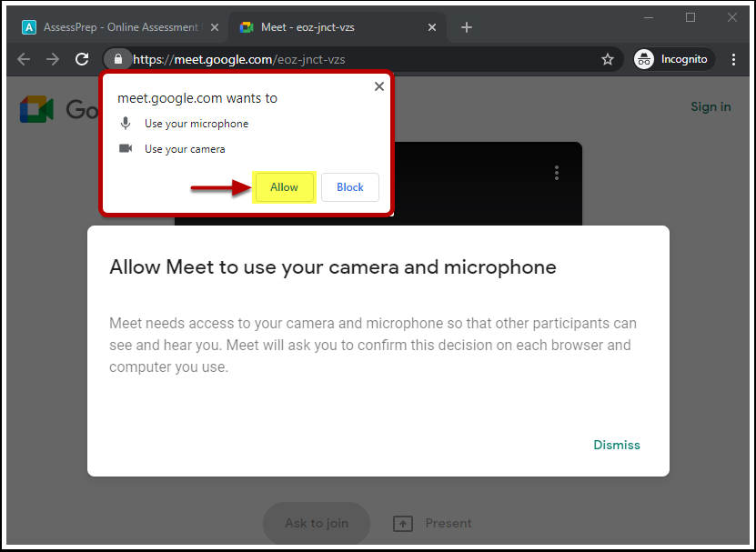The height and width of the screenshot is (552, 756).
Task: Click the 'Meet needs access' description paragraph
Action: (373, 346)
